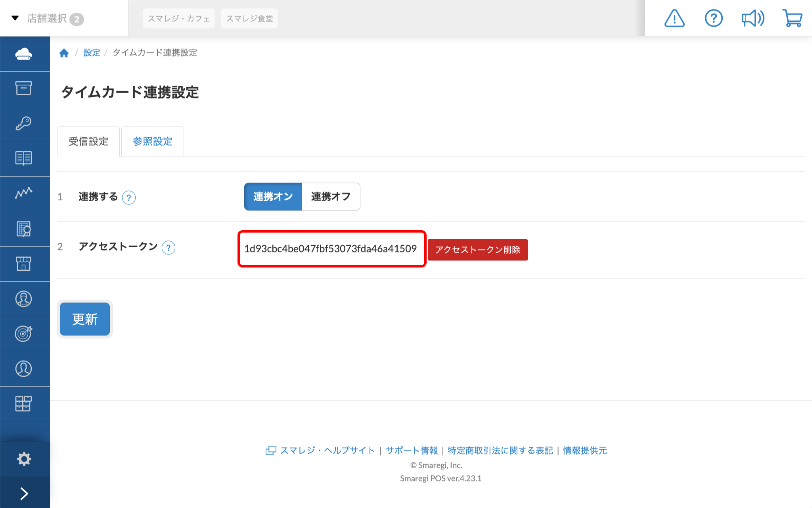
Task: Open the help question mark in header
Action: coord(714,18)
